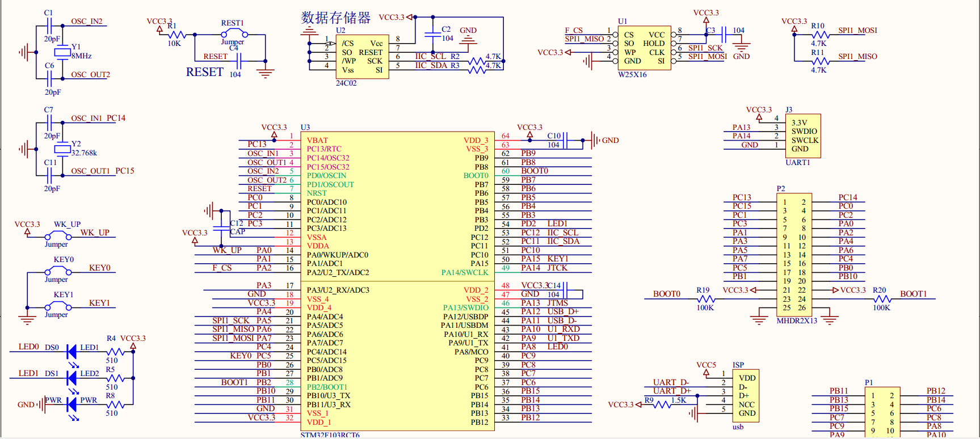Select the R3 4.7K resistor on IIC_SDA
Viewport: 980px width, 439px height.
pos(477,70)
